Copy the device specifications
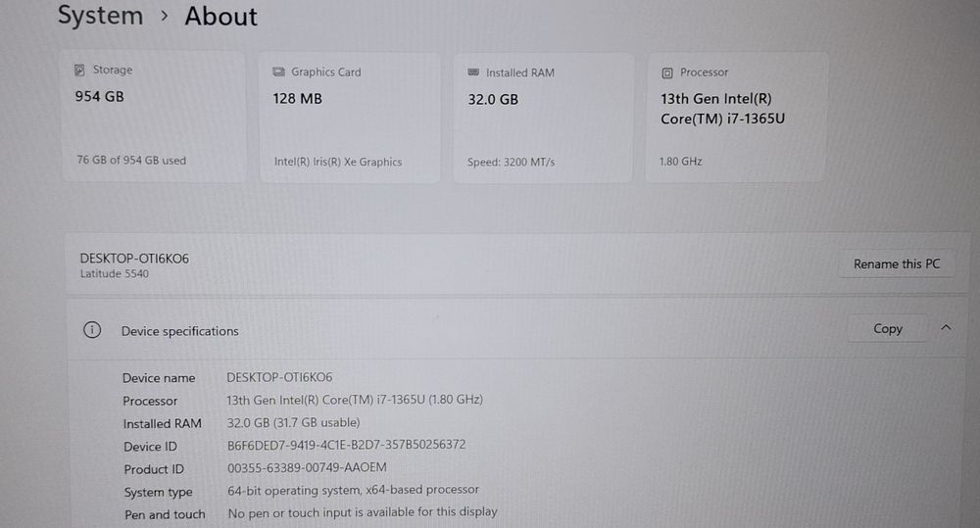The image size is (980, 528). (887, 329)
